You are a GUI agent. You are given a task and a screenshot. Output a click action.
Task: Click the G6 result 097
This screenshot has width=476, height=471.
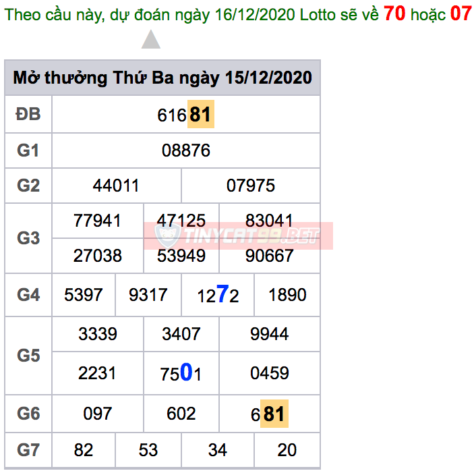(x=97, y=414)
